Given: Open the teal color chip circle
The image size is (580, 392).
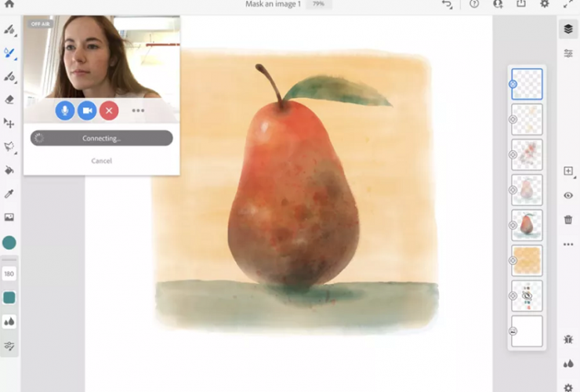Looking at the screenshot, I should 9,243.
